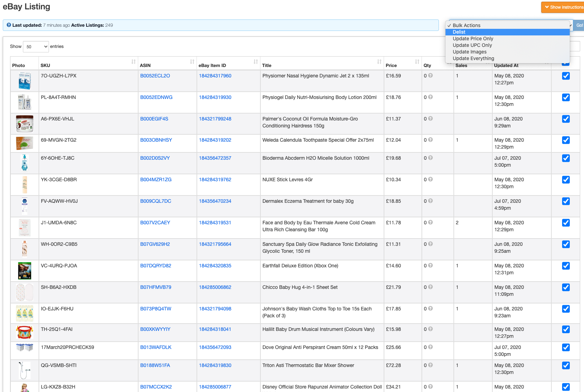Open eBay item link 184356472357

[x=215, y=158]
